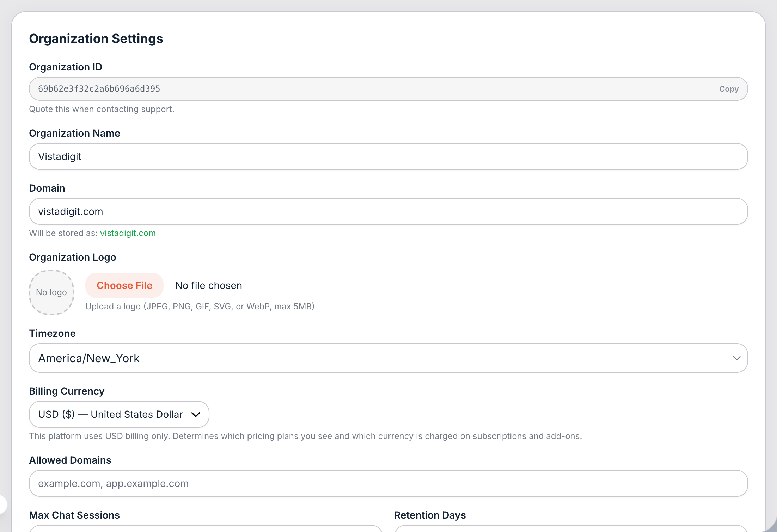Click the Allowed Domains input field
The height and width of the screenshot is (532, 777).
pos(388,483)
